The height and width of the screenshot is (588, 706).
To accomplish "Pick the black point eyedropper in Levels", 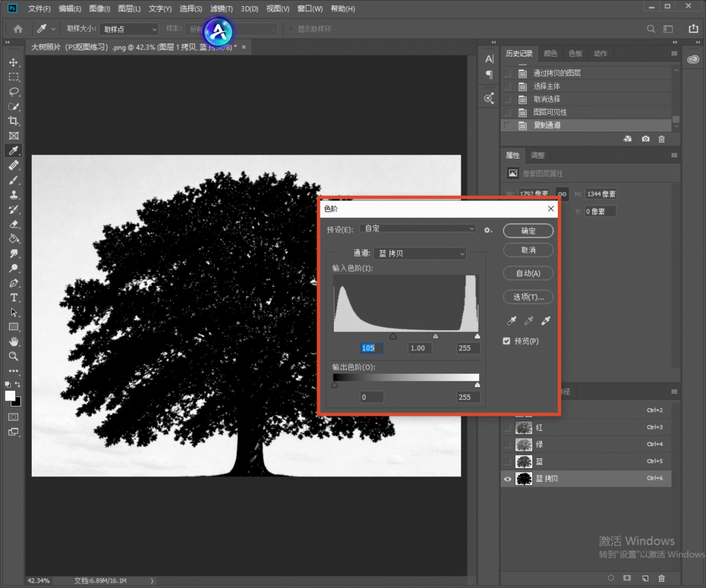I will coord(512,321).
